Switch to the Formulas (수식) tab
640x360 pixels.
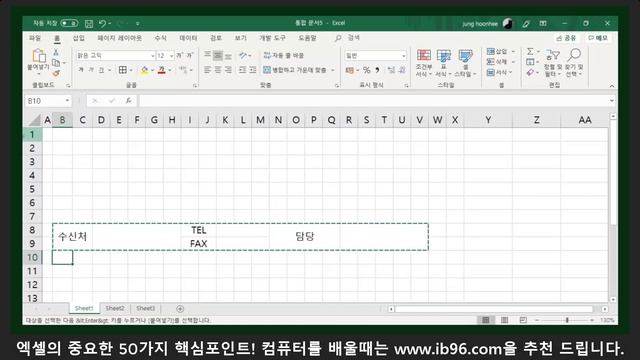pyautogui.click(x=160, y=38)
